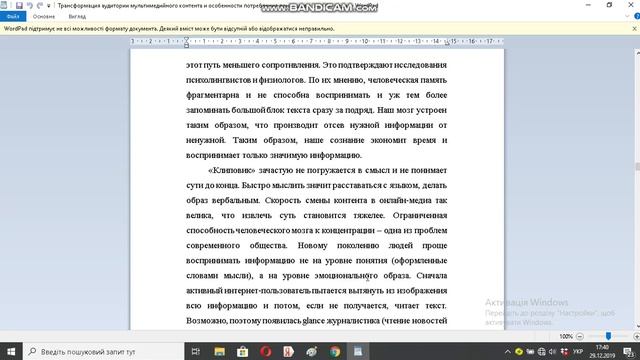Undo the last action
Image resolution: width=640 pixels, height=360 pixels.
(29, 5)
